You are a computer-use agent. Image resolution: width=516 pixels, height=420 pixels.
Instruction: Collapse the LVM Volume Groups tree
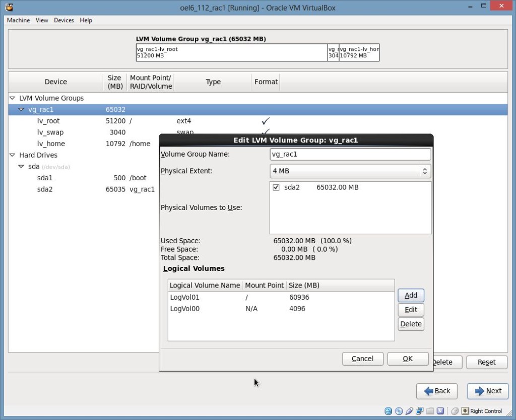(12, 98)
